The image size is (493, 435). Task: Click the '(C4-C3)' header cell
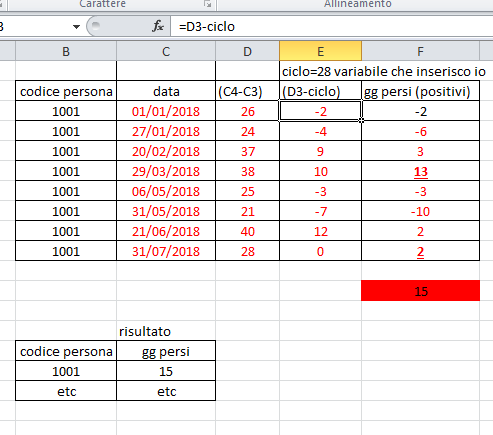point(247,91)
